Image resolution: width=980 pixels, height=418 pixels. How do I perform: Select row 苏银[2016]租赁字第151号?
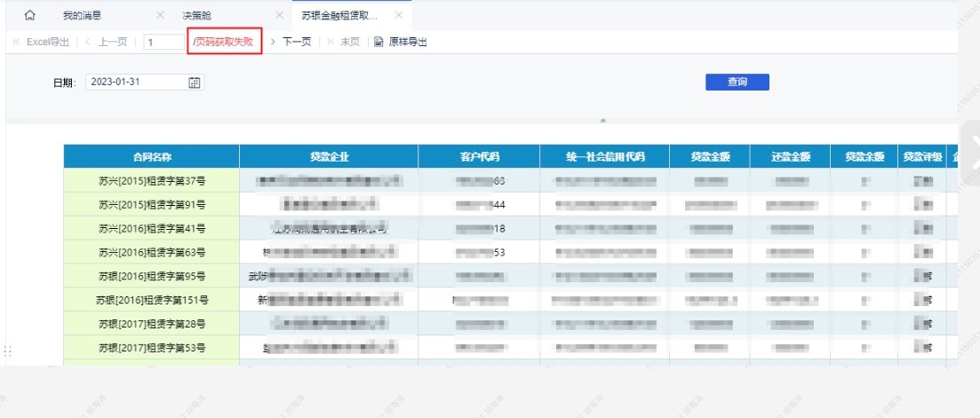151,299
